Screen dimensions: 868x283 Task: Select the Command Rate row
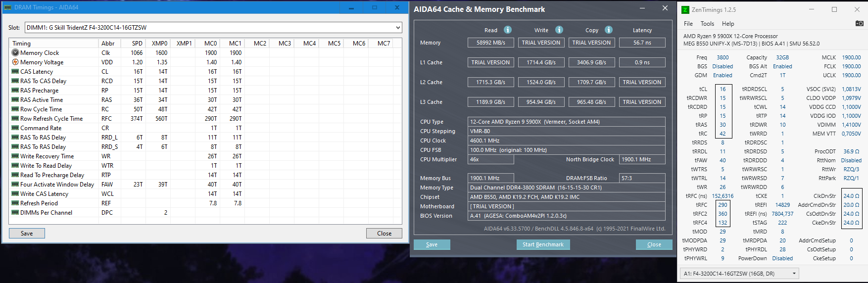tap(205, 128)
